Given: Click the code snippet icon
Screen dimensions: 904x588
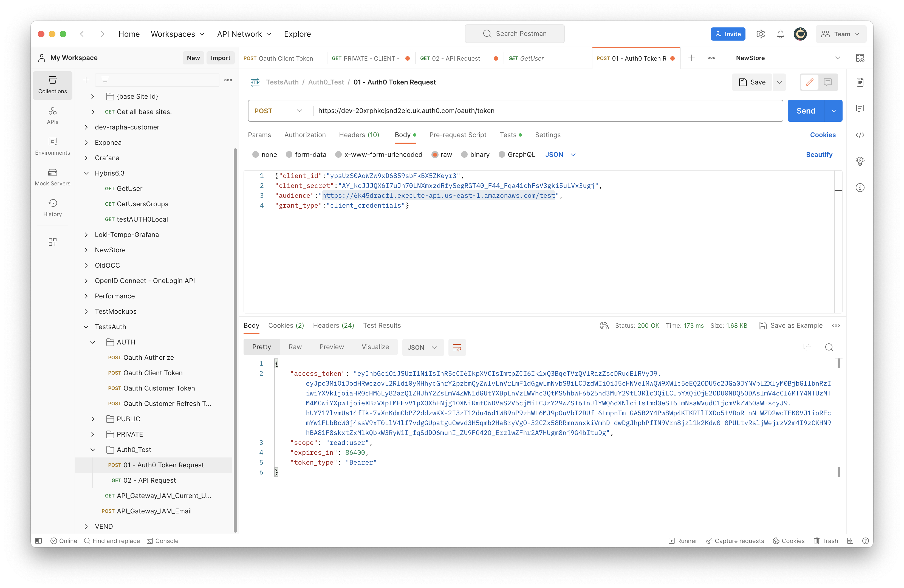Looking at the screenshot, I should (860, 135).
